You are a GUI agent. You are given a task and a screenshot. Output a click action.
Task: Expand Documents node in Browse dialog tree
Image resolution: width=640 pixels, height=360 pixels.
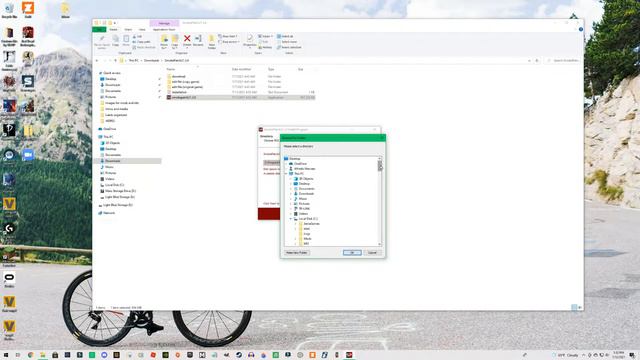[x=291, y=189]
